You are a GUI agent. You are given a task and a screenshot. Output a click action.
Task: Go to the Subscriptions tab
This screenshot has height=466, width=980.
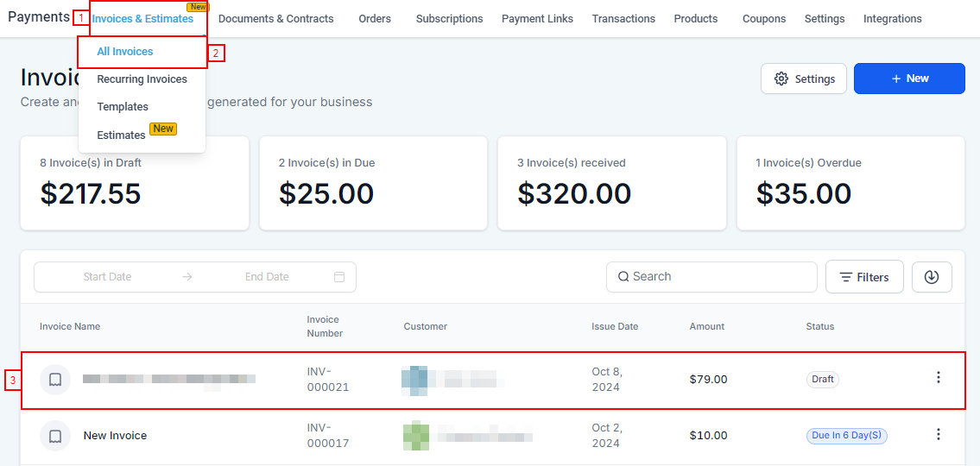click(x=449, y=19)
